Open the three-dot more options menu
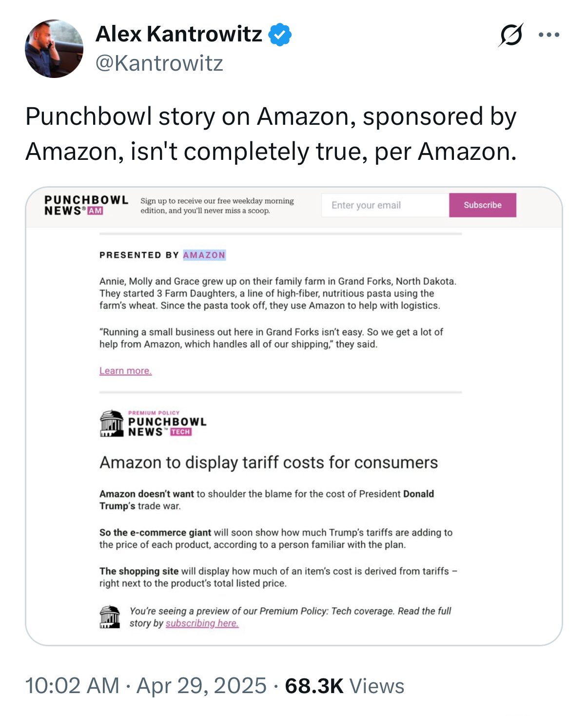 [x=549, y=35]
